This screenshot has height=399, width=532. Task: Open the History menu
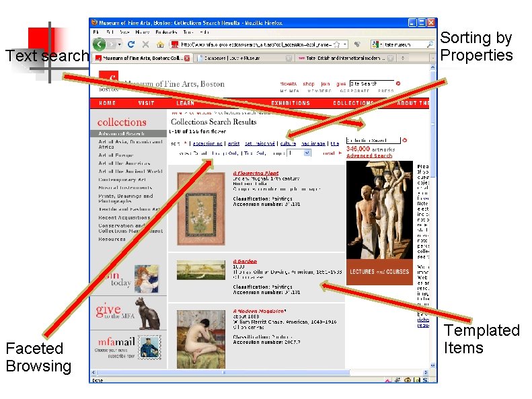point(142,32)
